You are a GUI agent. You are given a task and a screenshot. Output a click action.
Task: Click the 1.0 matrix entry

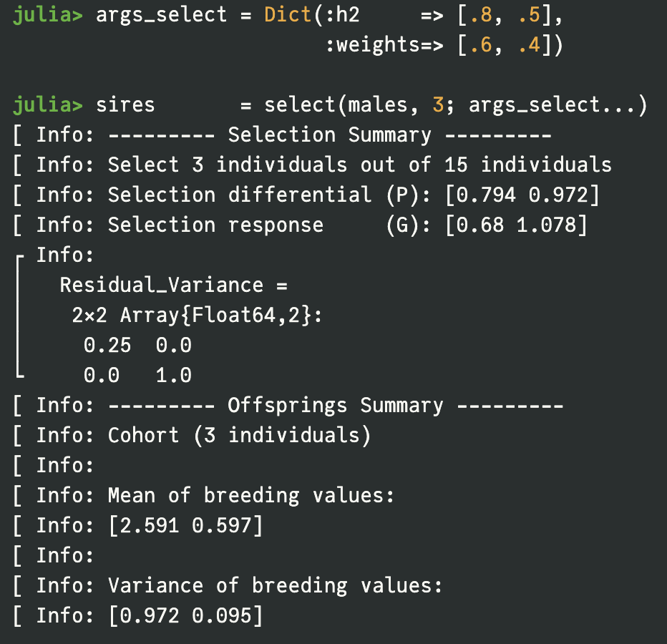click(x=173, y=376)
